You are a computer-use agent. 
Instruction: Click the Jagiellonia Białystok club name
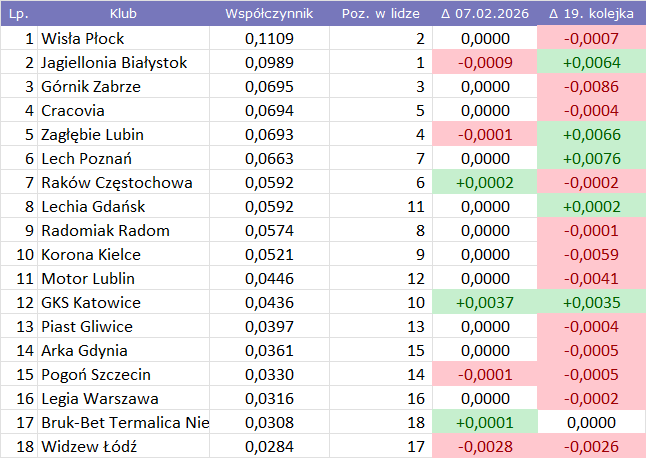click(114, 63)
